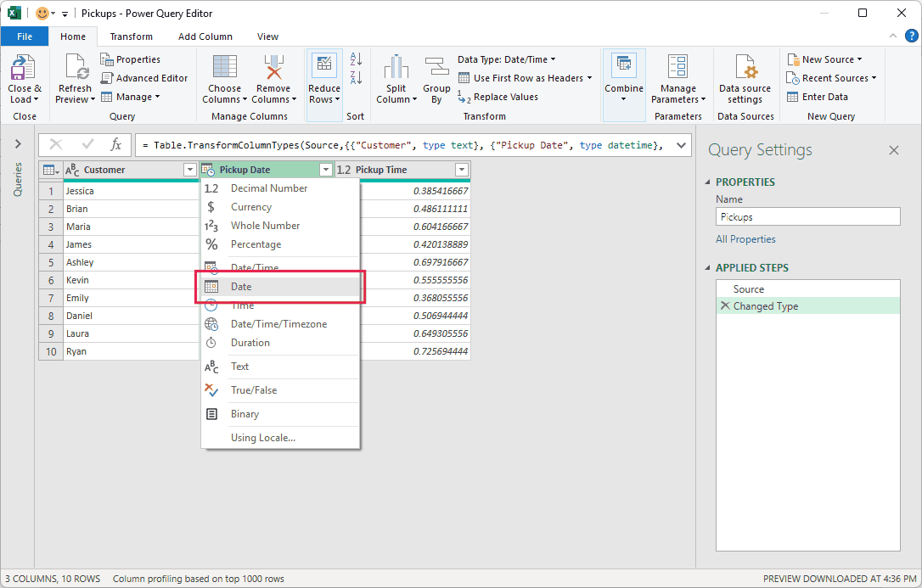This screenshot has height=588, width=922.
Task: Click the Manage Parameters icon
Action: tap(678, 66)
